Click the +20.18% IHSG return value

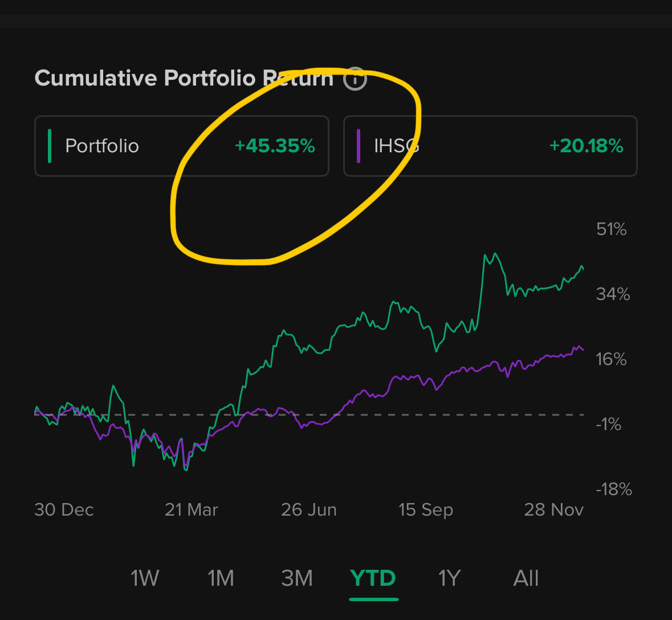click(586, 146)
